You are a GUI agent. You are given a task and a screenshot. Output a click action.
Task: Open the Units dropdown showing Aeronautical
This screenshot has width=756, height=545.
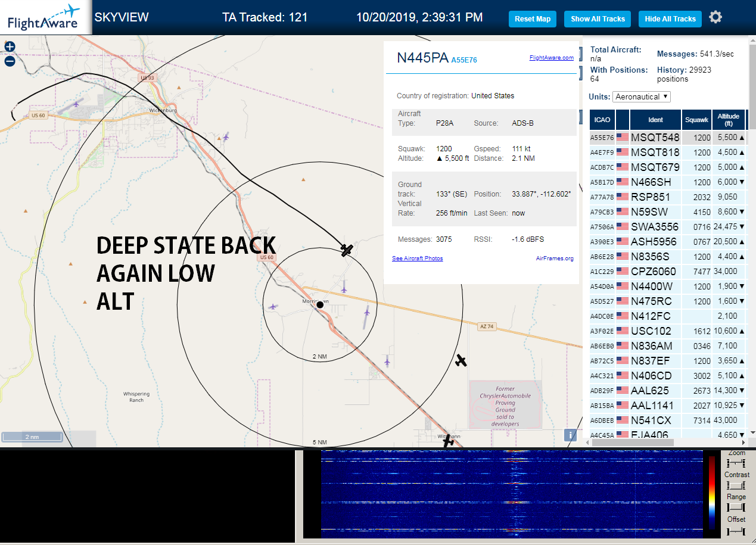coord(642,96)
